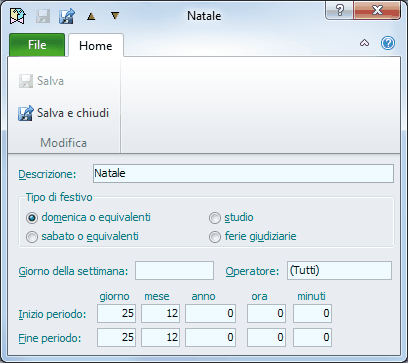
Task: Click the Operatore label
Action: [252, 271]
